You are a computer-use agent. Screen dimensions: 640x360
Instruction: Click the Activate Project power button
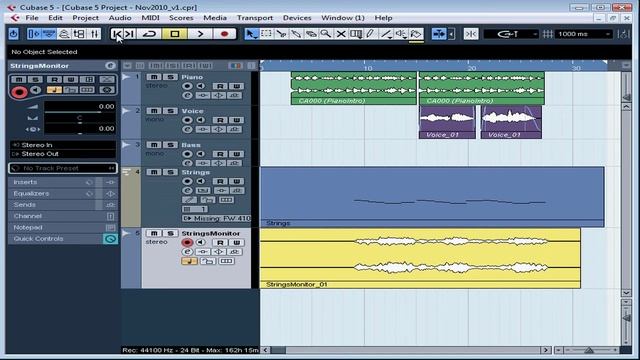13,34
